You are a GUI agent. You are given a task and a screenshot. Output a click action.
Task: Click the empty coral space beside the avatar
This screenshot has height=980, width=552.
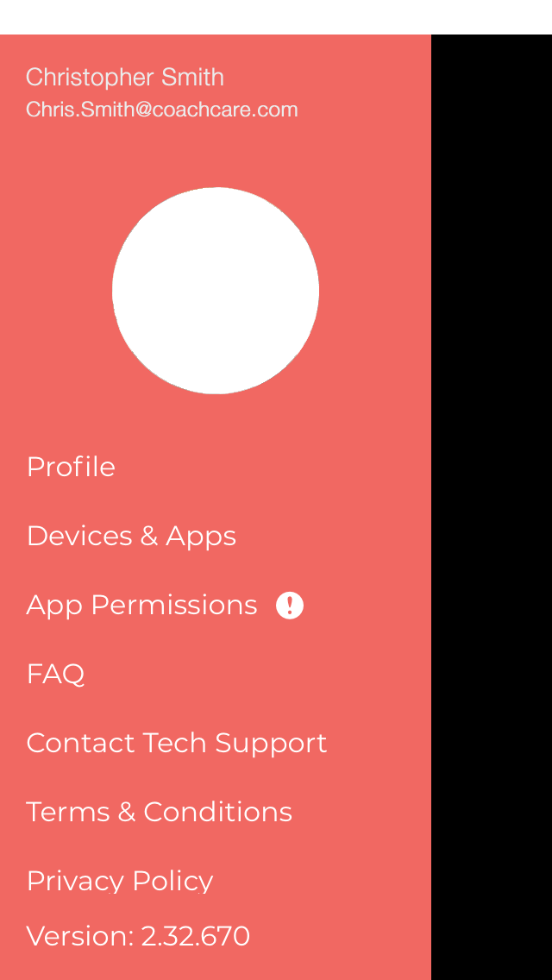375,291
